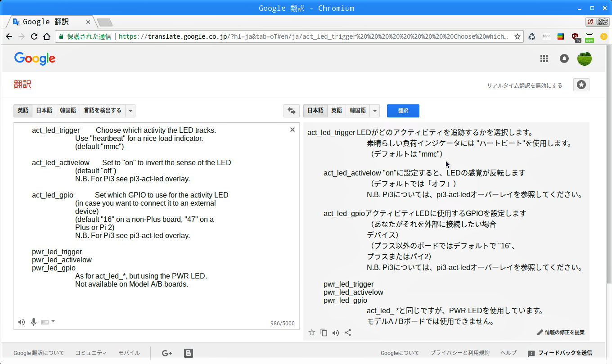Go back to the previous page

(9, 36)
